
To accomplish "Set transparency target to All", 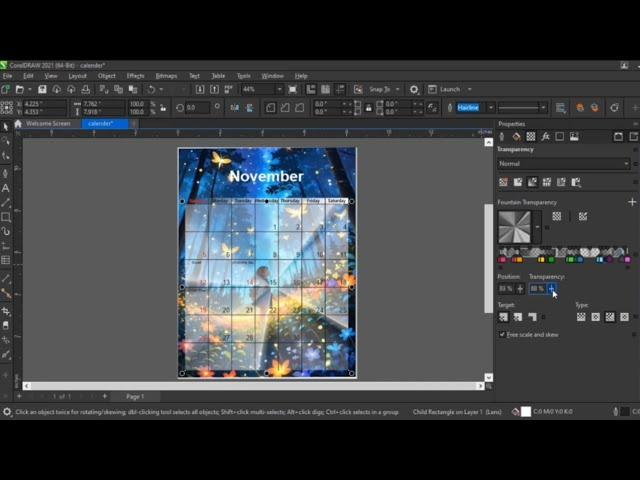I will coord(503,317).
